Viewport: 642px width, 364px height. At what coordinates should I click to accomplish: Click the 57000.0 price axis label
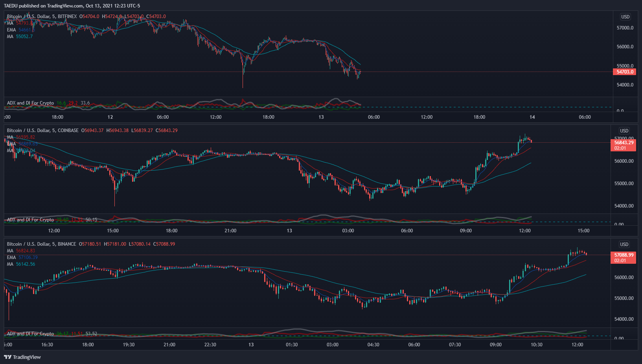pyautogui.click(x=625, y=28)
